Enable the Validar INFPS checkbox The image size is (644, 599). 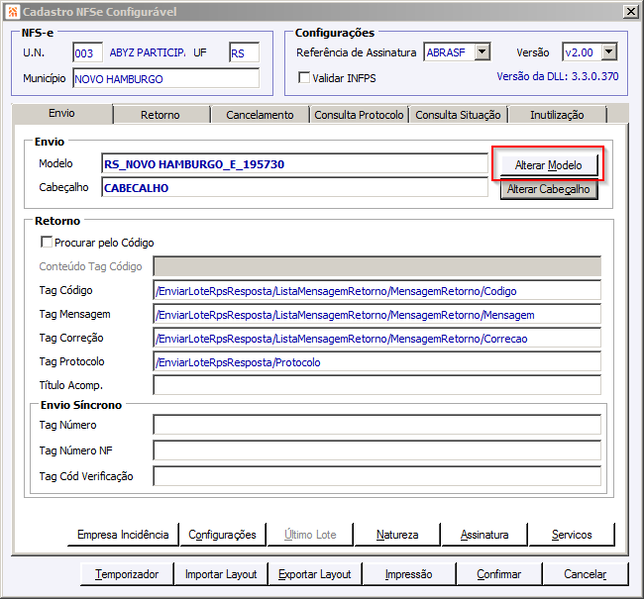(x=304, y=77)
